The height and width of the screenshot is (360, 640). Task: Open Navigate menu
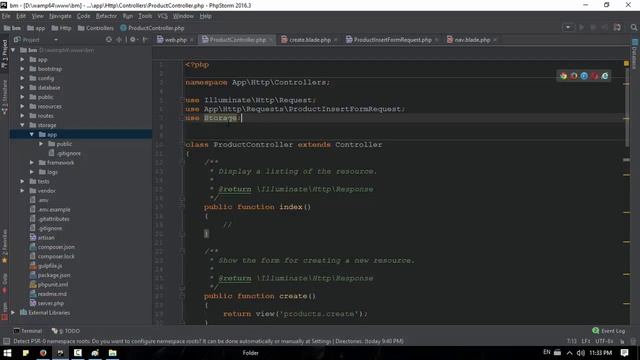click(x=60, y=16)
